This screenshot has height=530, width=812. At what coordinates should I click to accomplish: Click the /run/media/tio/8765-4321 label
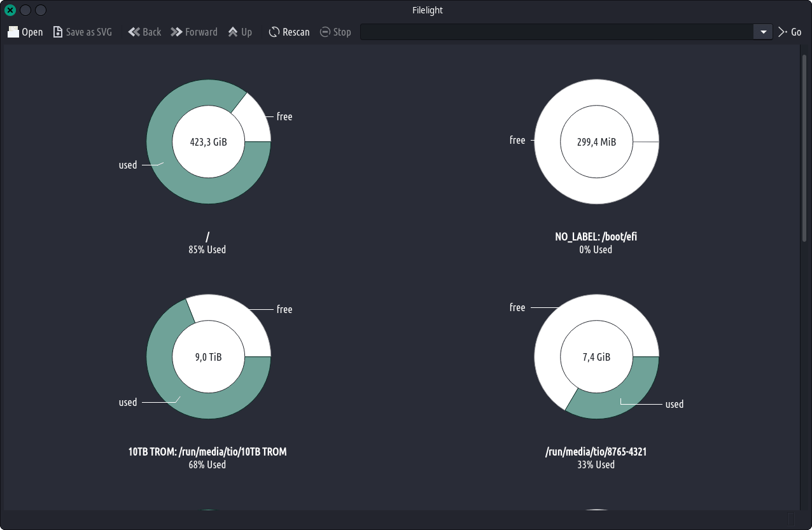pyautogui.click(x=596, y=452)
